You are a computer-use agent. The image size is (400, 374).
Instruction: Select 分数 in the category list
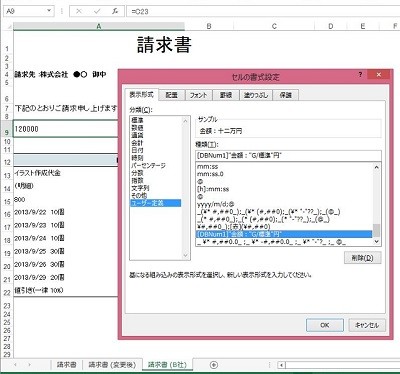coord(155,173)
